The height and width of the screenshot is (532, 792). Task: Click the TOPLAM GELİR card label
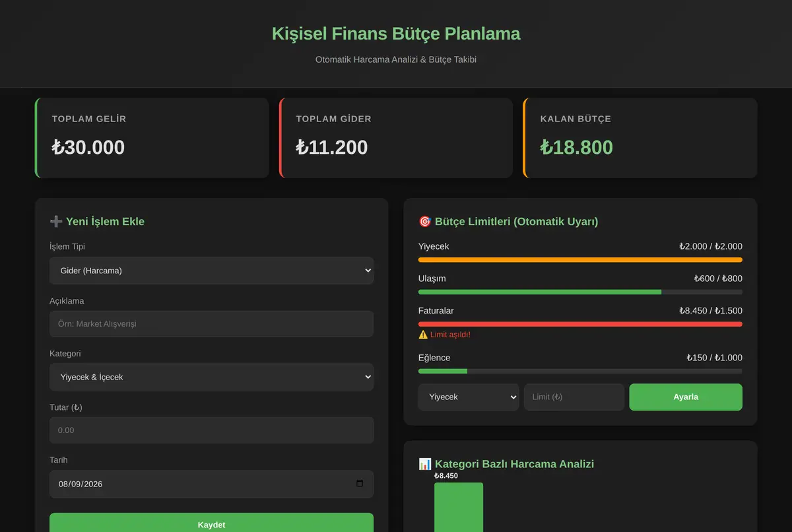(89, 119)
